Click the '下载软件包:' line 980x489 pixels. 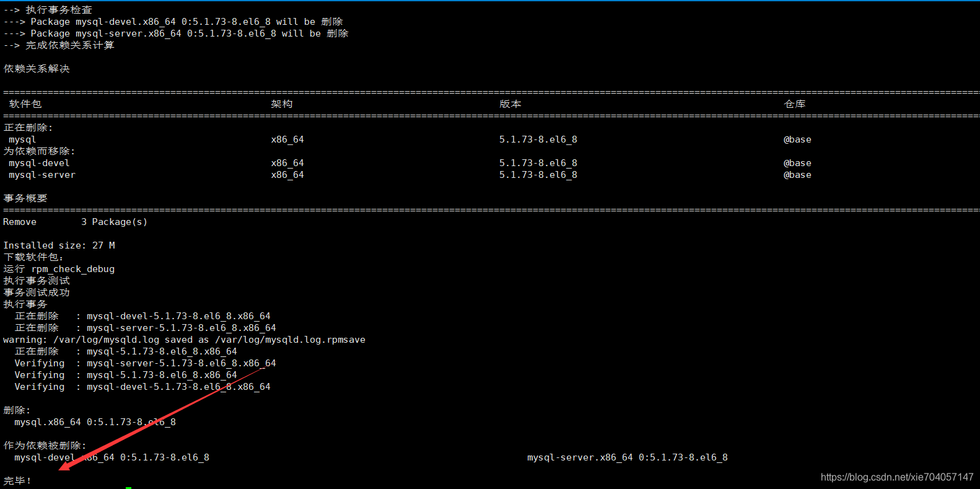click(x=33, y=257)
